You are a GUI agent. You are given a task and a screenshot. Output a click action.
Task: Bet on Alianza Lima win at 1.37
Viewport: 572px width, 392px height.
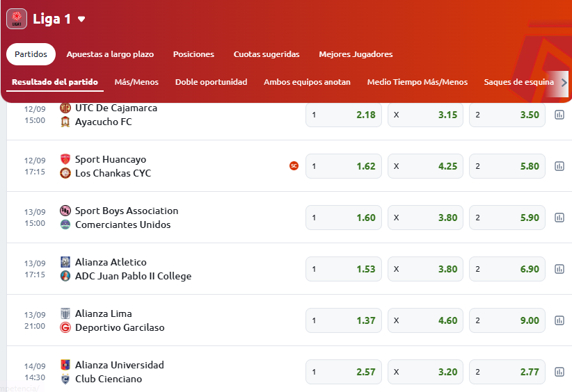[344, 320]
